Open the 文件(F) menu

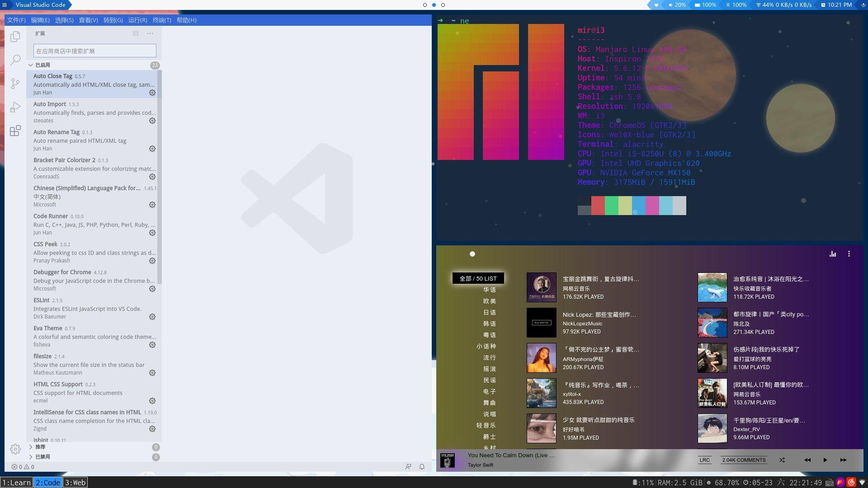click(16, 20)
